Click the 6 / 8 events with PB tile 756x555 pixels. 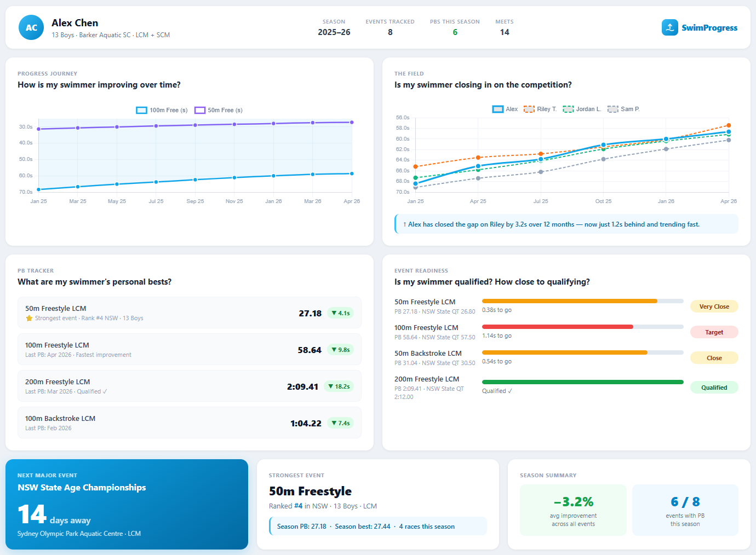pos(685,510)
